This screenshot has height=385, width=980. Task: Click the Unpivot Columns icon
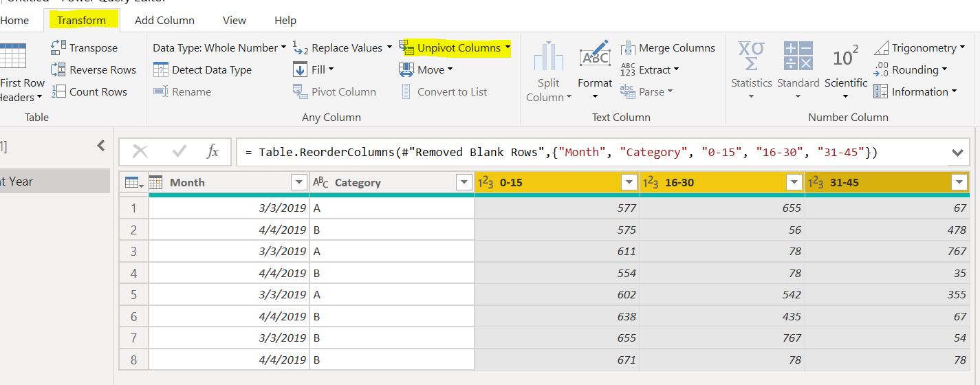406,47
